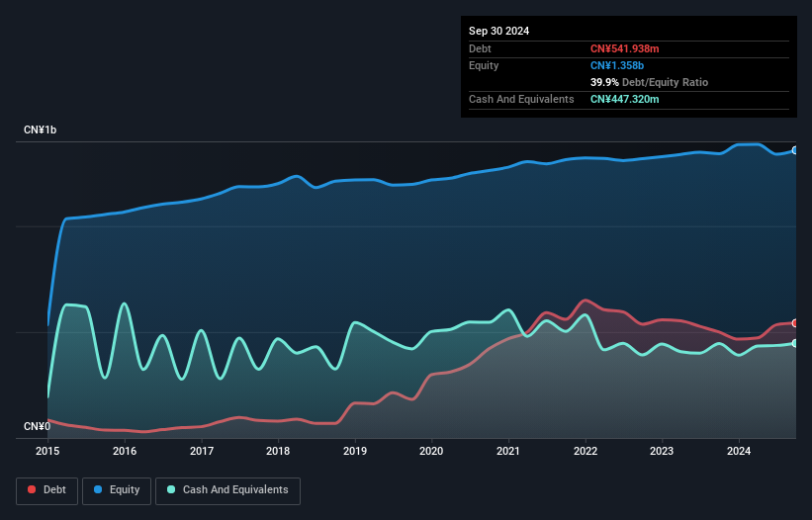Click the 2024 x-axis label

pos(739,451)
